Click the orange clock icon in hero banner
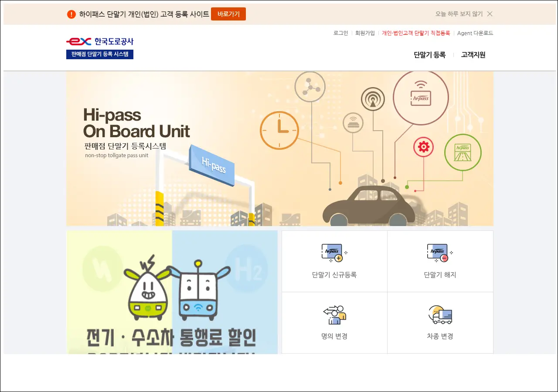 click(x=279, y=131)
